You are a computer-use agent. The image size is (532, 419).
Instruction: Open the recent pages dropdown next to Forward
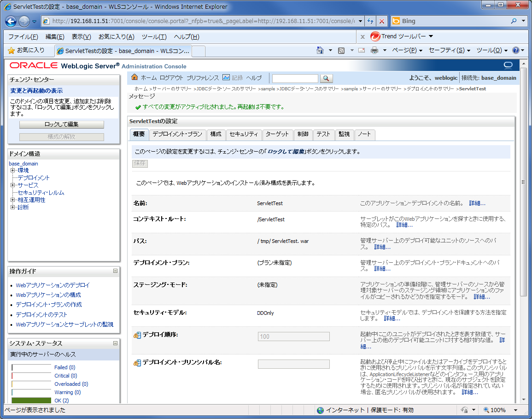(x=34, y=22)
